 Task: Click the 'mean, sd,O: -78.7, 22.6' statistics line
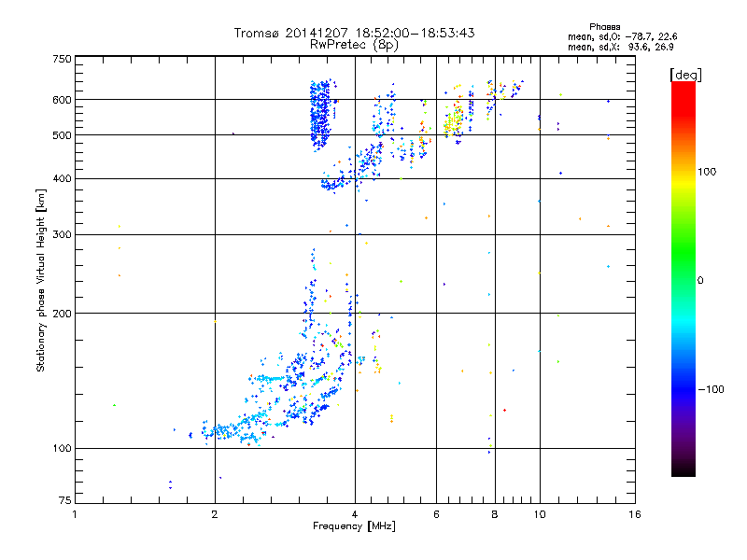[x=622, y=36]
